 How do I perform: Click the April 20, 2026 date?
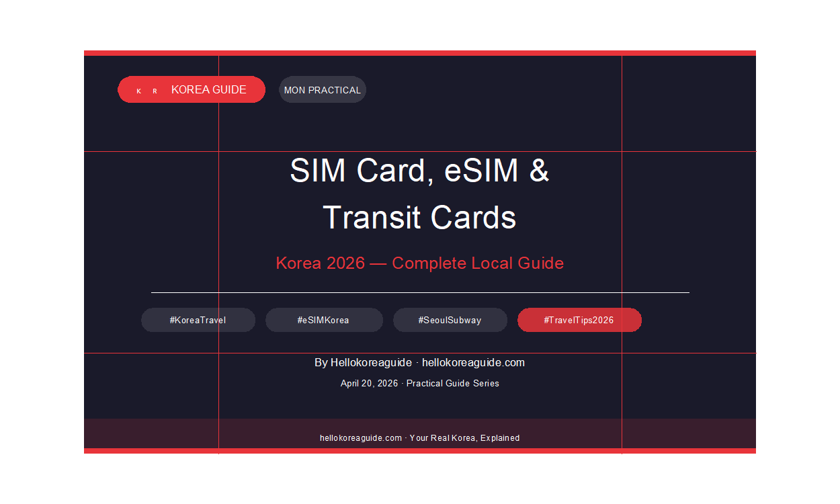pos(369,384)
